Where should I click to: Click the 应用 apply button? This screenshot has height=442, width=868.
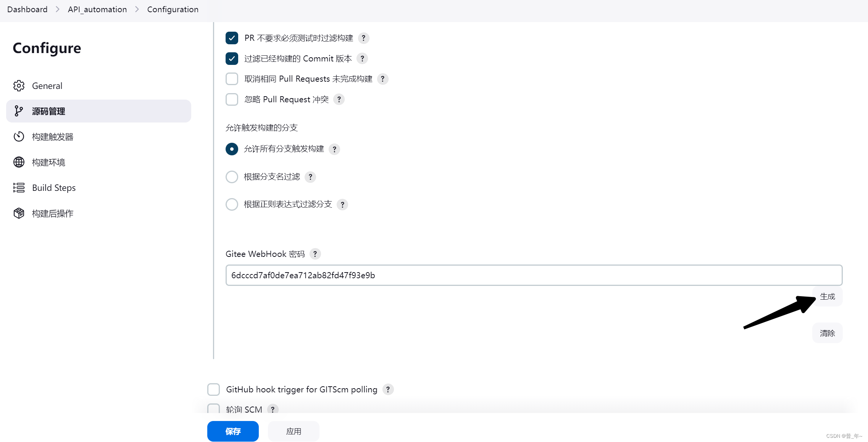[x=294, y=431]
